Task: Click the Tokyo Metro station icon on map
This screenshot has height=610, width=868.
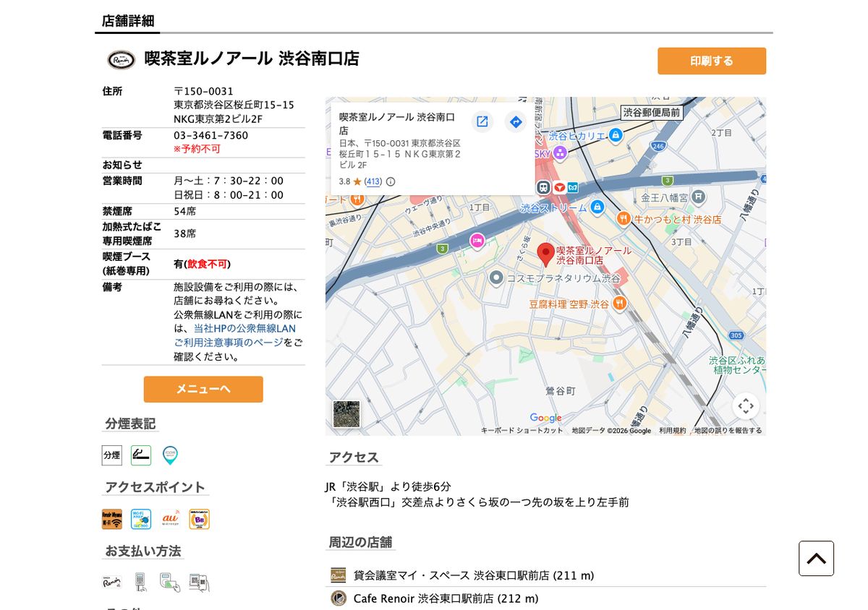Action: (573, 187)
